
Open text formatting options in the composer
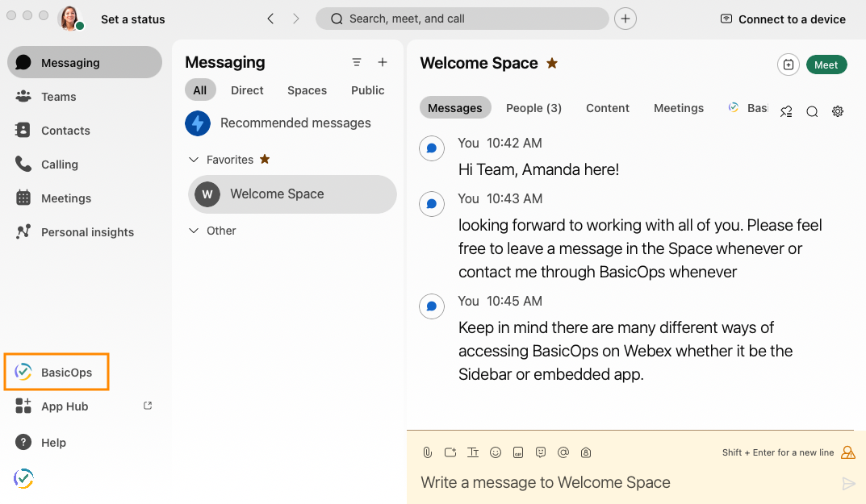[x=472, y=452]
